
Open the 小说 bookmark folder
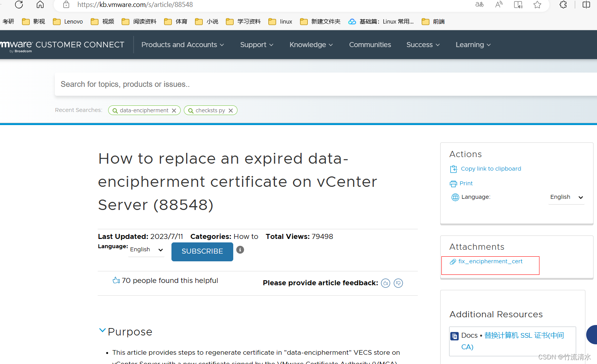tap(207, 22)
